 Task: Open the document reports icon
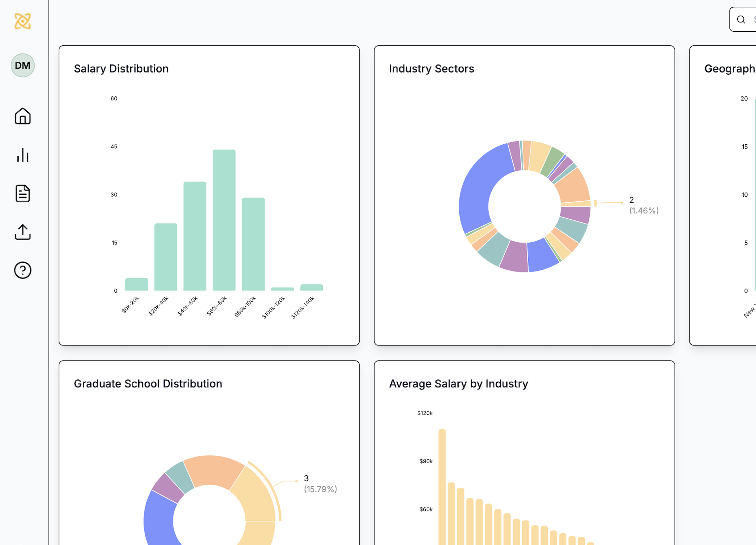[23, 193]
